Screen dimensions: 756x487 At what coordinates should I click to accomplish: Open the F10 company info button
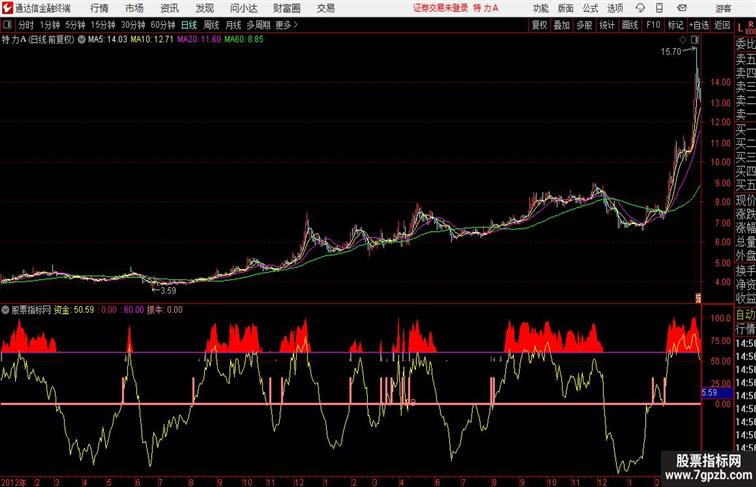pyautogui.click(x=653, y=25)
